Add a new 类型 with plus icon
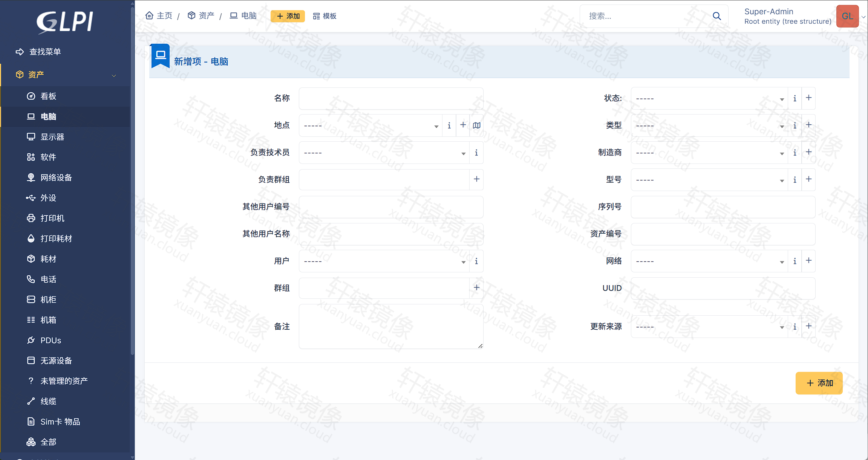The width and height of the screenshot is (868, 460). coord(809,125)
